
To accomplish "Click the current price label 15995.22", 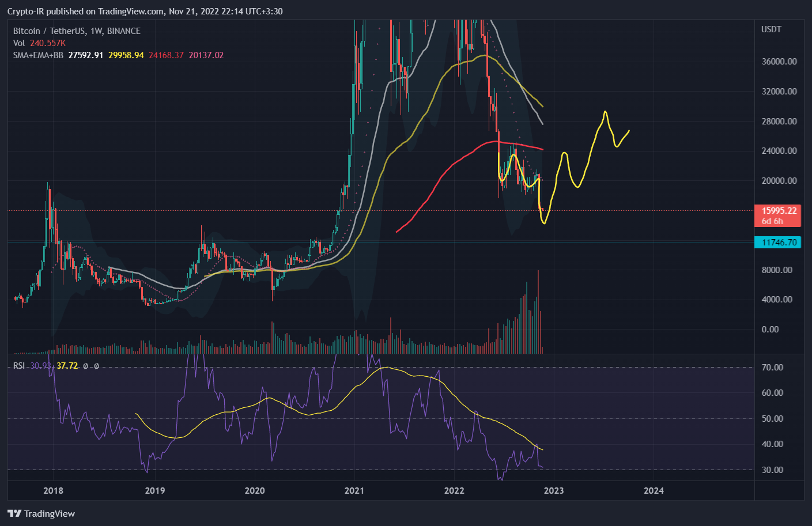I will coord(779,211).
